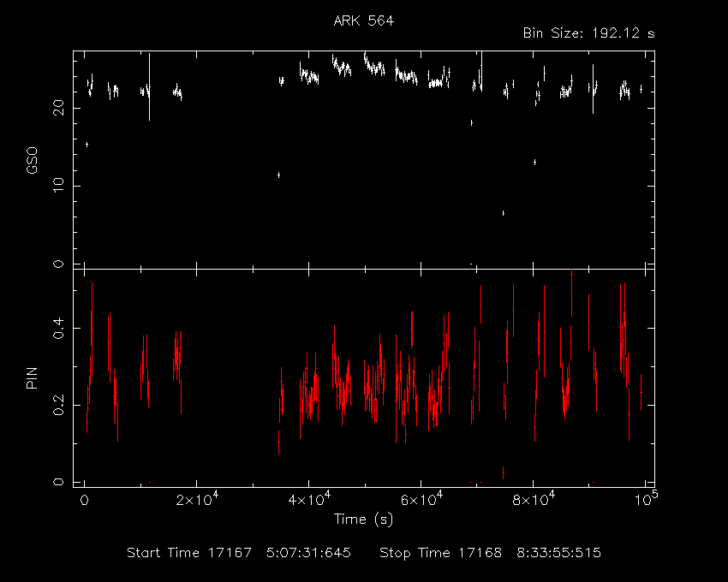Click the Start Time 17167 5:07:31:645 text
This screenshot has height=582, width=728.
pyautogui.click(x=239, y=553)
